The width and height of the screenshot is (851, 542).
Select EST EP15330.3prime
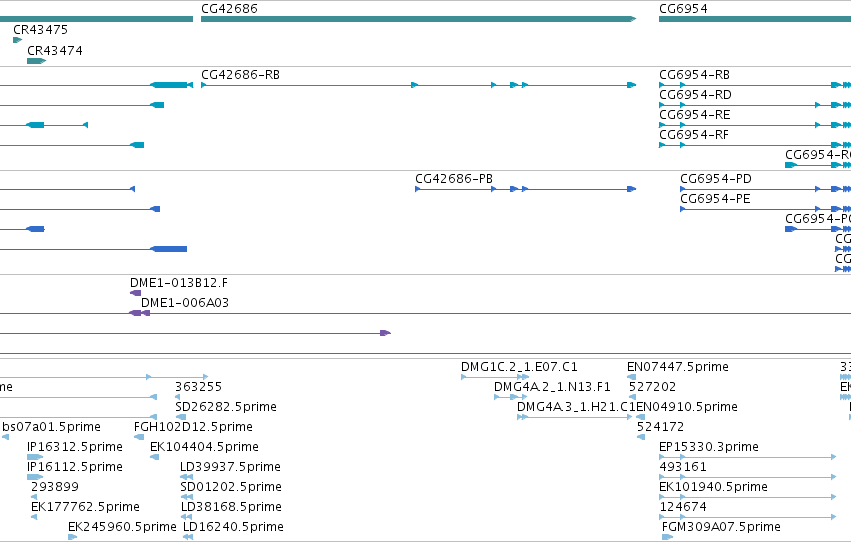coord(709,447)
